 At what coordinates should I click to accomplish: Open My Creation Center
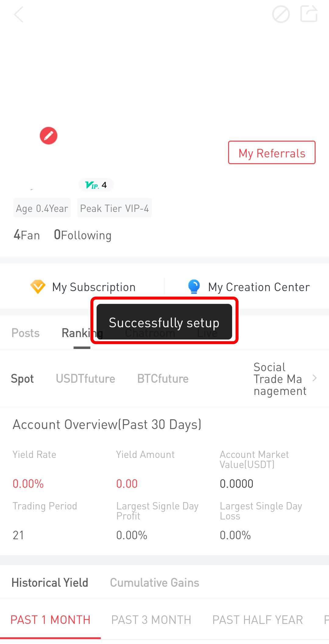259,287
